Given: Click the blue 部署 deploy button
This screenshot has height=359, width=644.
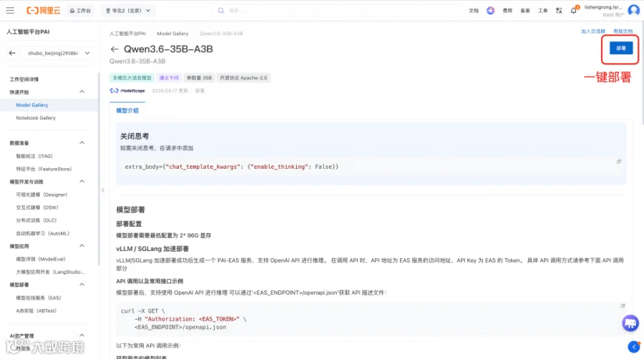Looking at the screenshot, I should [x=621, y=49].
